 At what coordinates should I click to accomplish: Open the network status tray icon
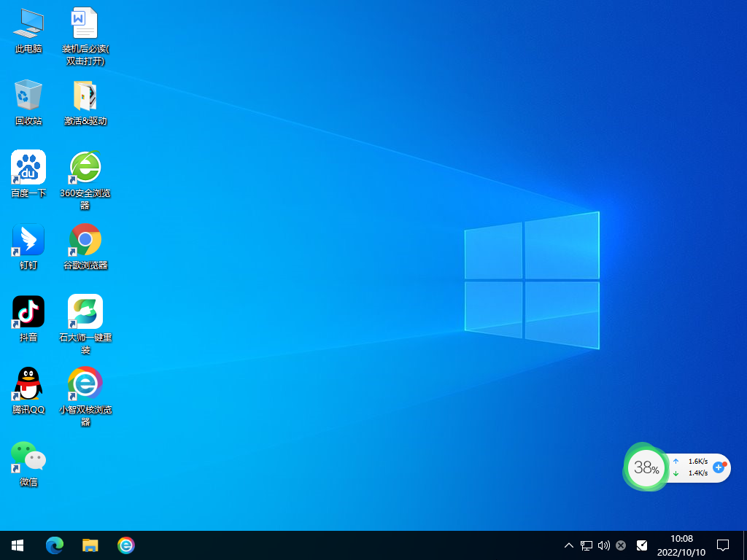[585, 545]
